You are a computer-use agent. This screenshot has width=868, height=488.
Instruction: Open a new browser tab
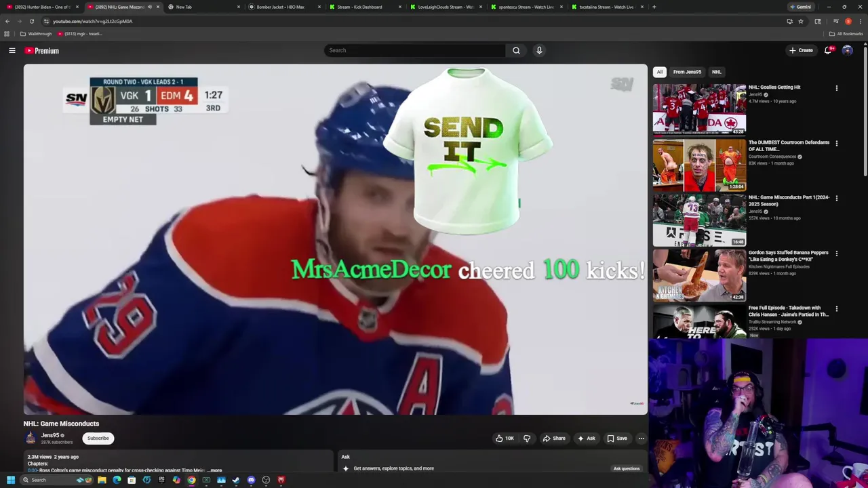tap(654, 7)
